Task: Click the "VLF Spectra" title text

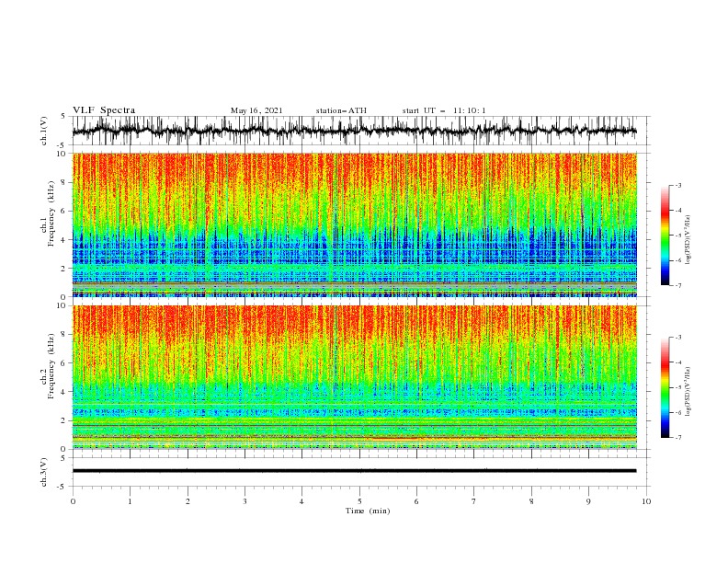Action: 104,110
